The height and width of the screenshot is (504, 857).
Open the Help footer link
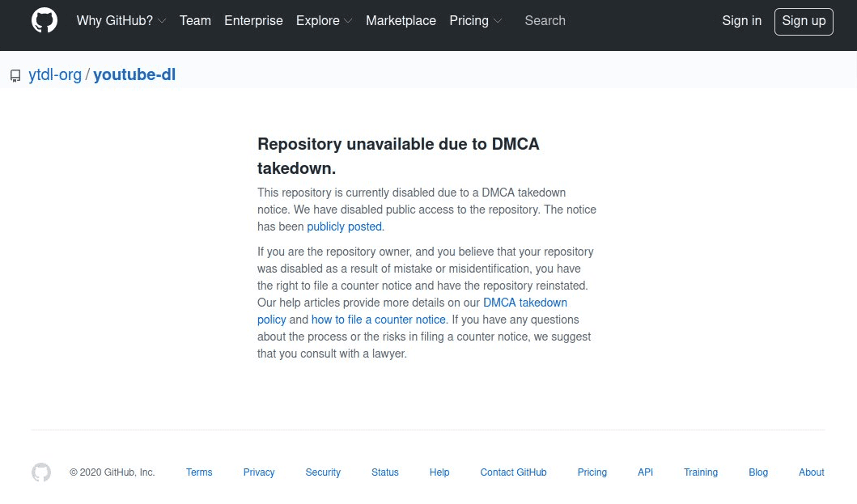(439, 472)
